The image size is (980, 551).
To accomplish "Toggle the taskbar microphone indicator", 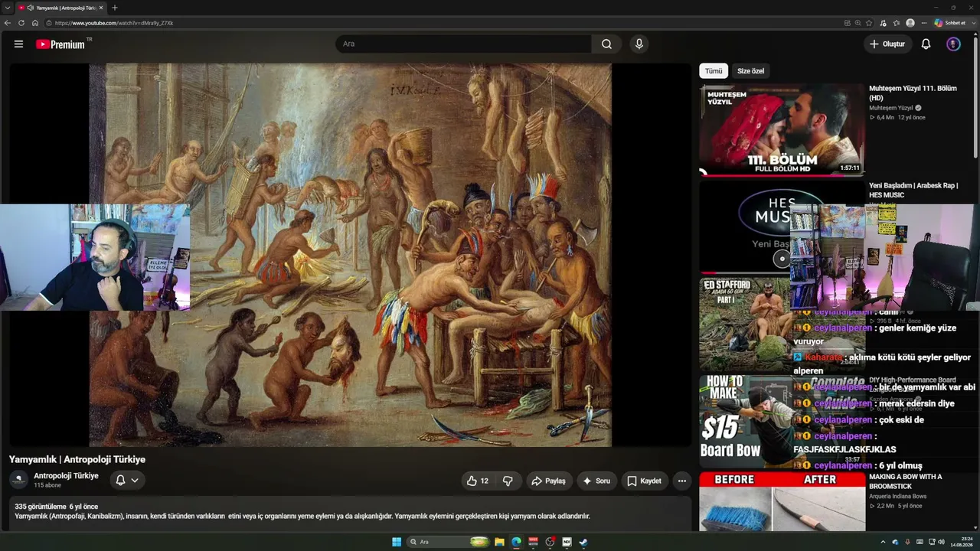I will tap(907, 542).
